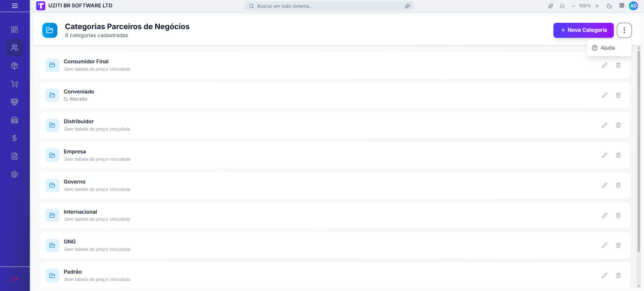Open the AD user avatar menu
The height and width of the screenshot is (291, 644).
pos(633,6)
